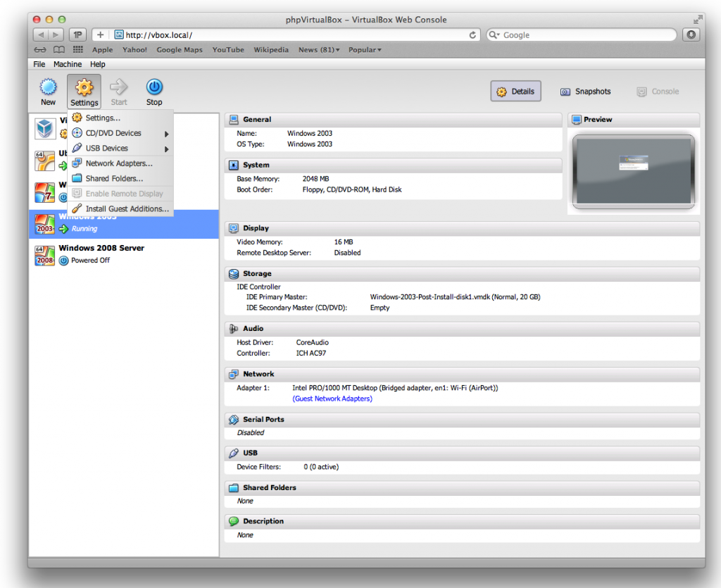The width and height of the screenshot is (721, 588).
Task: Select the Ubuntu VM icon in the sidebar
Action: point(45,161)
